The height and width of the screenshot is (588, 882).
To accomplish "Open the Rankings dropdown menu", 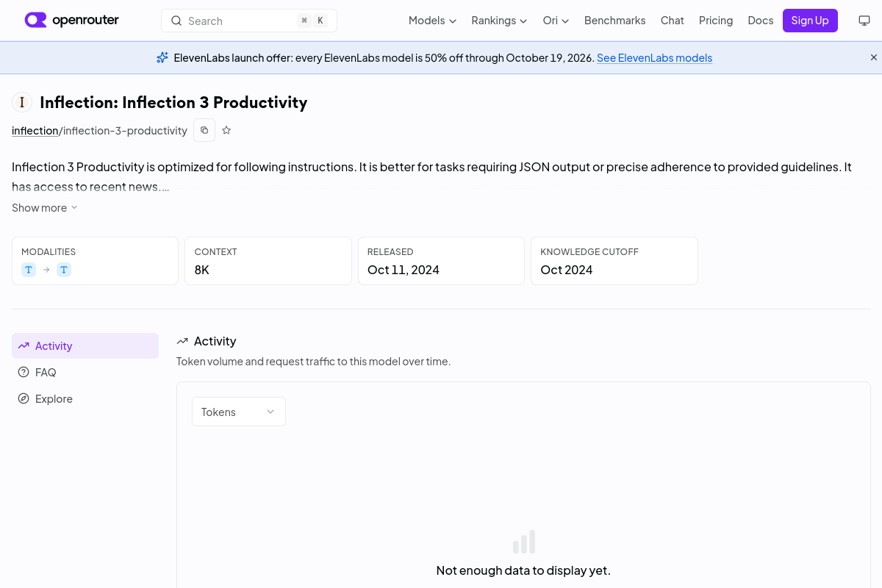I will click(499, 21).
